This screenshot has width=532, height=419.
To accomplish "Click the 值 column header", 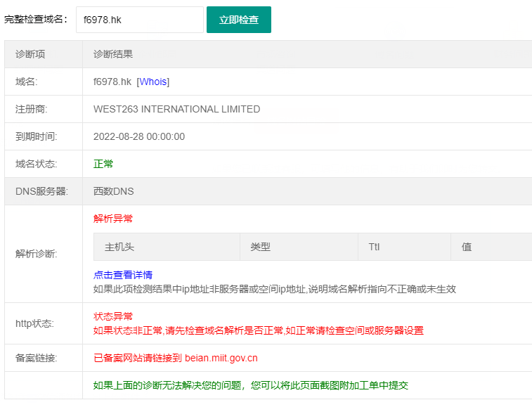I will tap(491, 247).
